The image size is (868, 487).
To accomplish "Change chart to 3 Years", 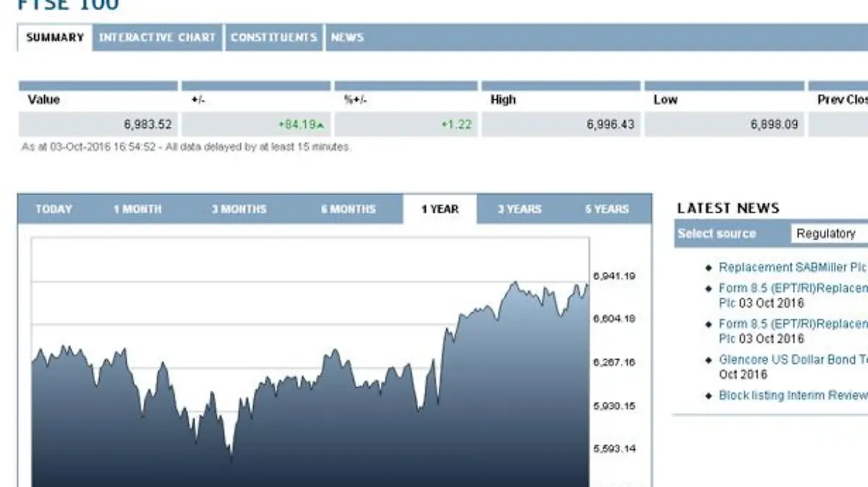I will pyautogui.click(x=519, y=209).
